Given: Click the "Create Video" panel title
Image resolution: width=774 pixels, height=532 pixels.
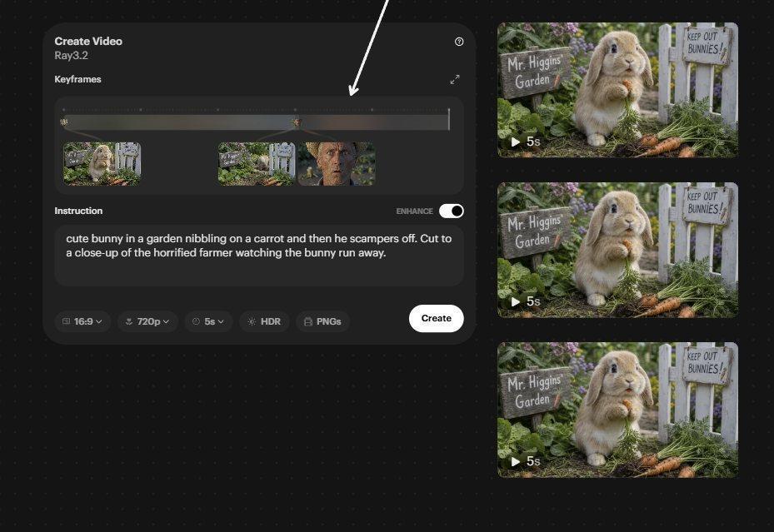Looking at the screenshot, I should pos(88,42).
